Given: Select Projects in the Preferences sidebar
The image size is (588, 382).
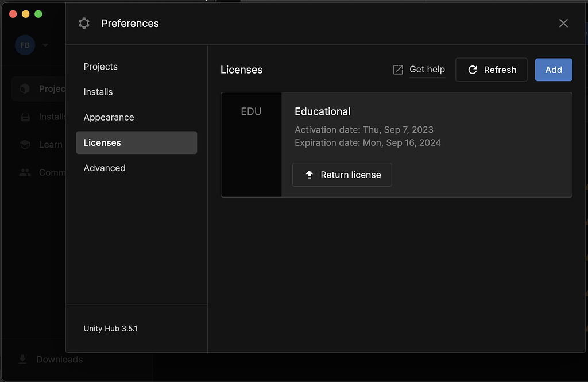Looking at the screenshot, I should (100, 67).
